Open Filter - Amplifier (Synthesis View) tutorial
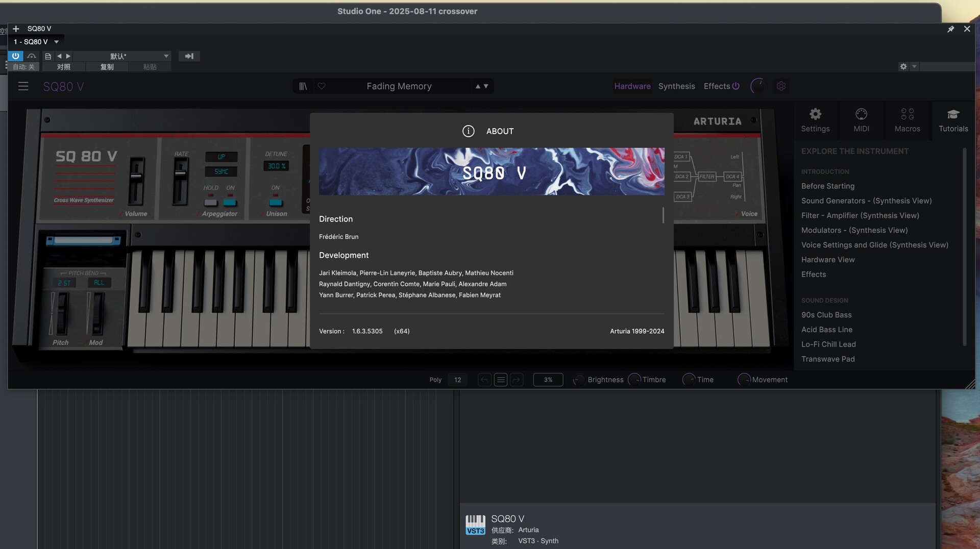This screenshot has height=549, width=980. (860, 216)
